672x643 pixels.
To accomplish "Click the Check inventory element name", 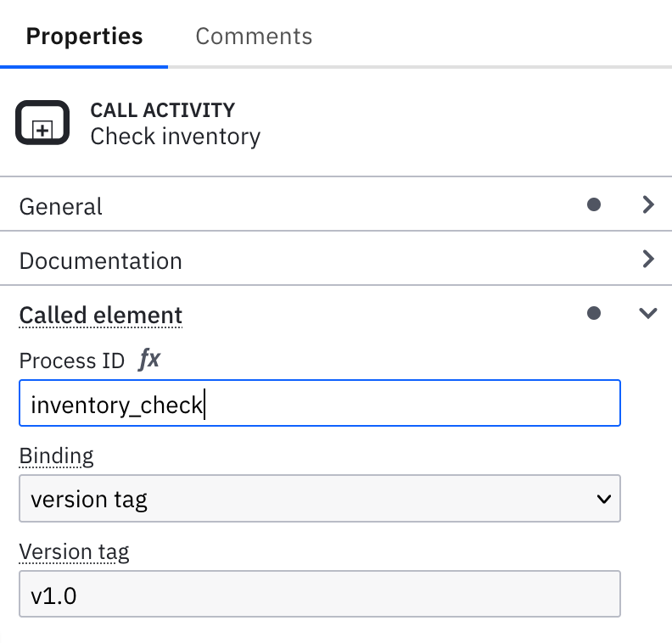I will pos(175,136).
